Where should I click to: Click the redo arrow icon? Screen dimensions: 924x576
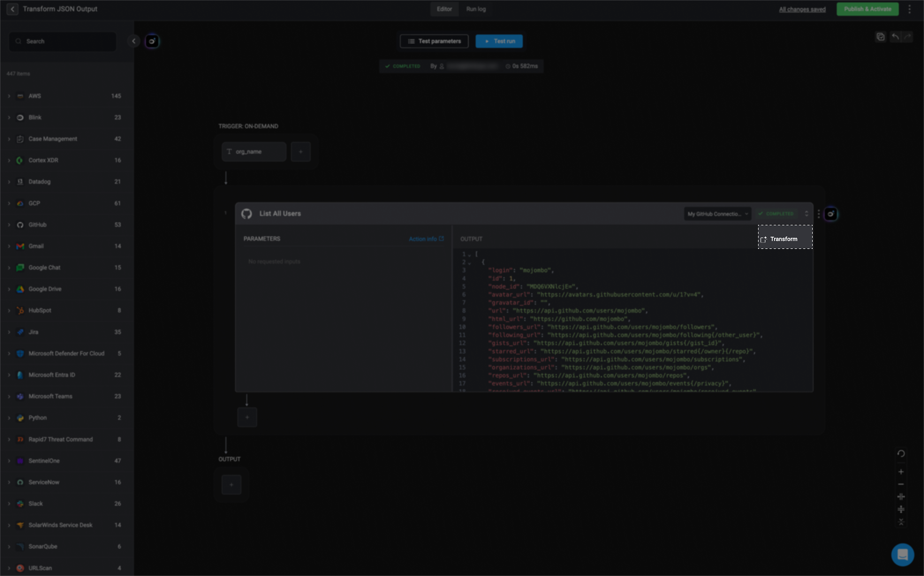coord(907,37)
